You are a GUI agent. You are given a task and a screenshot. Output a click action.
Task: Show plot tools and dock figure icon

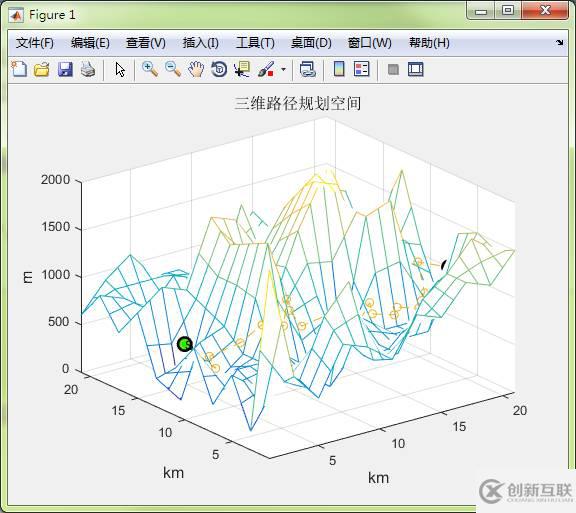click(x=415, y=69)
